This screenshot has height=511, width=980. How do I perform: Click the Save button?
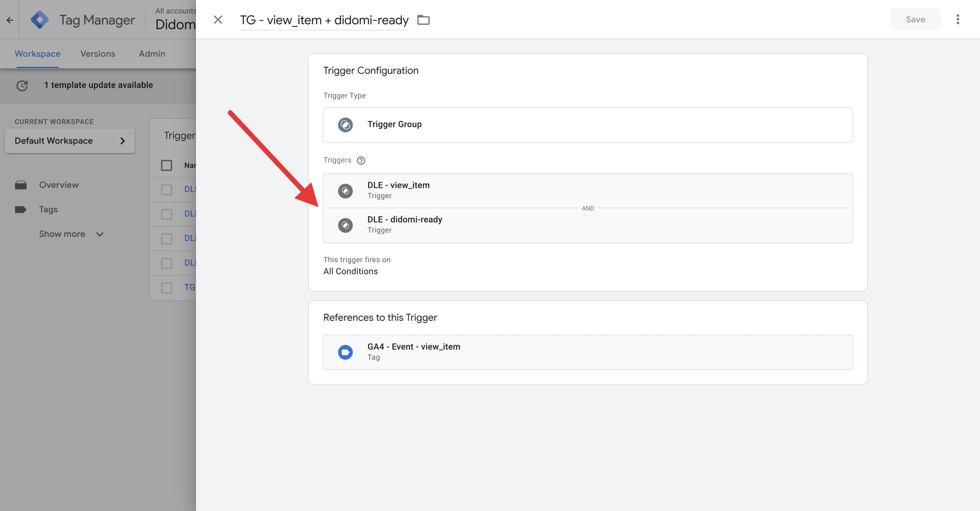[915, 19]
